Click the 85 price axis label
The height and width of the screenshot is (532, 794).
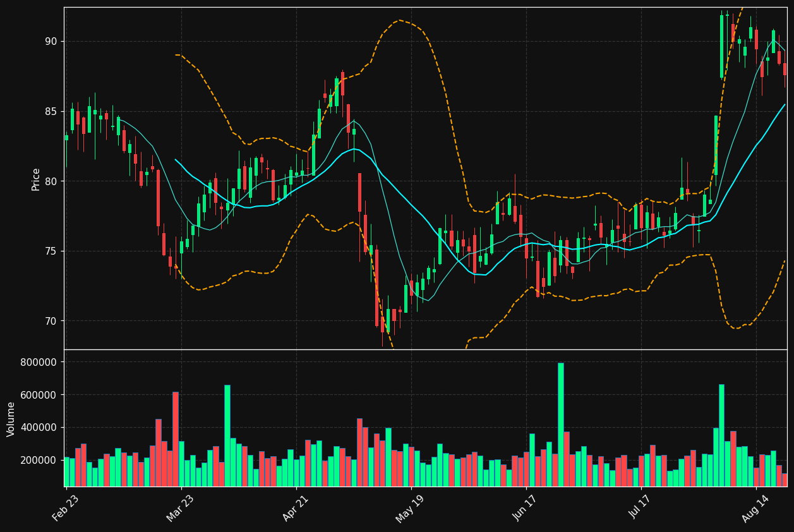[x=51, y=112]
